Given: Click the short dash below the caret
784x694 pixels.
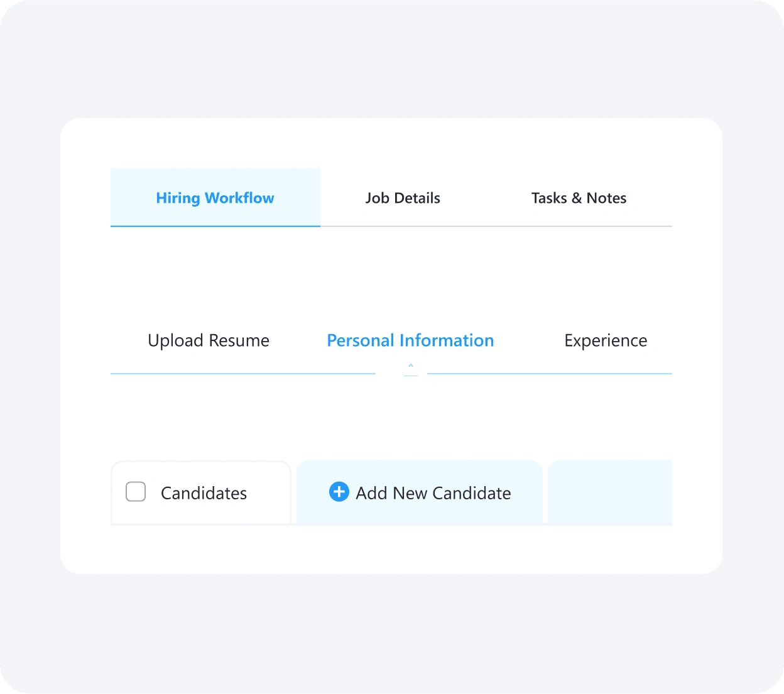Looking at the screenshot, I should tap(411, 376).
